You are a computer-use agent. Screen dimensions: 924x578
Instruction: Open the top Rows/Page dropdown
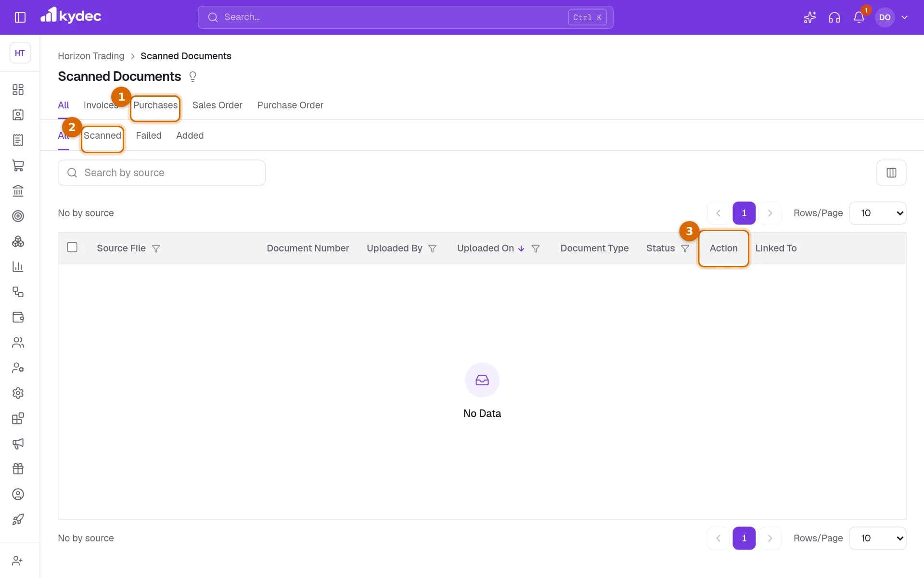point(877,213)
